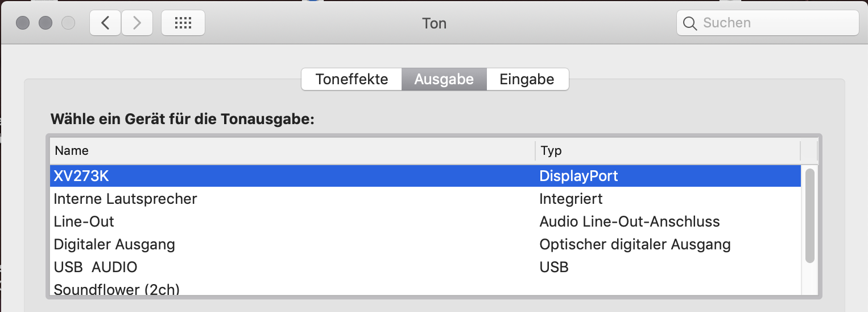Pick Digitaler Ausgang optical output
The width and height of the screenshot is (868, 312).
[x=425, y=244]
